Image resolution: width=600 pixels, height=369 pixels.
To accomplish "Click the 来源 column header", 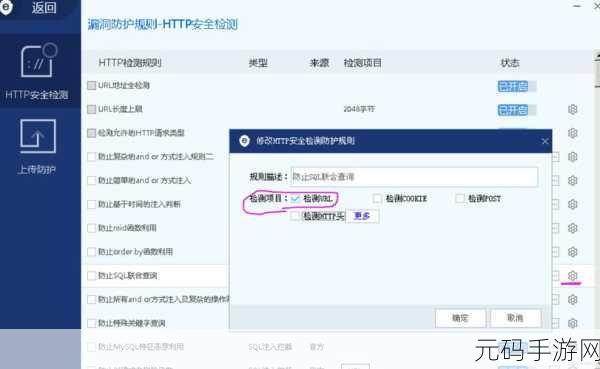I will point(319,63).
